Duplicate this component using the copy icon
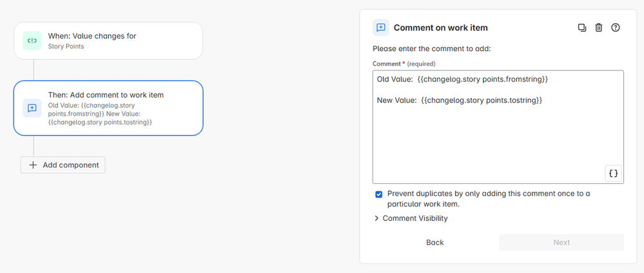Screen dimensions: 644x273 (582, 28)
